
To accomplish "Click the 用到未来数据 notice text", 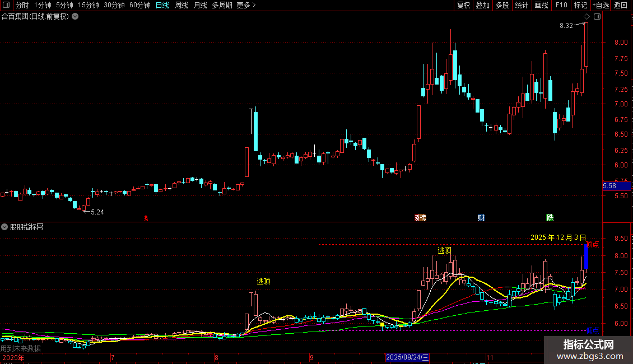I will pos(21,348).
